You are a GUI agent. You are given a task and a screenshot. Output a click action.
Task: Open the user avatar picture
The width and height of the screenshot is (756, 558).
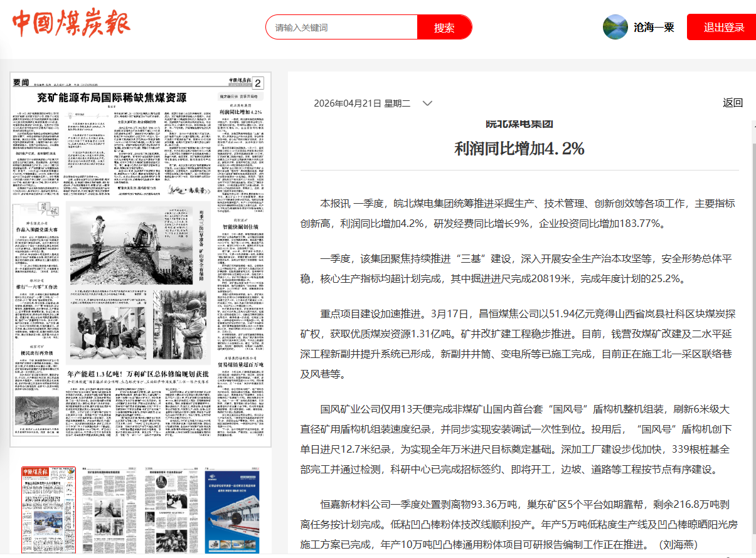point(615,27)
